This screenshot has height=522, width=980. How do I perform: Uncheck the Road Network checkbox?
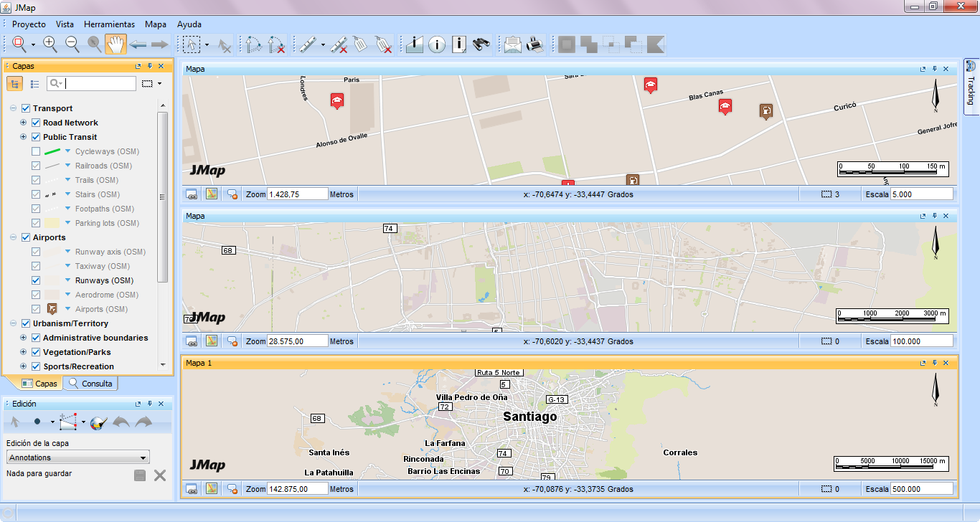pos(37,123)
